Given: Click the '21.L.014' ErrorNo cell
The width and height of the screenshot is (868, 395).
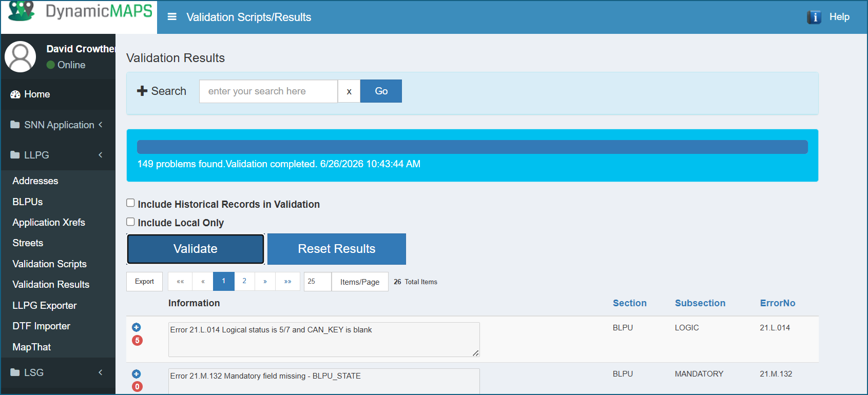Looking at the screenshot, I should (775, 328).
